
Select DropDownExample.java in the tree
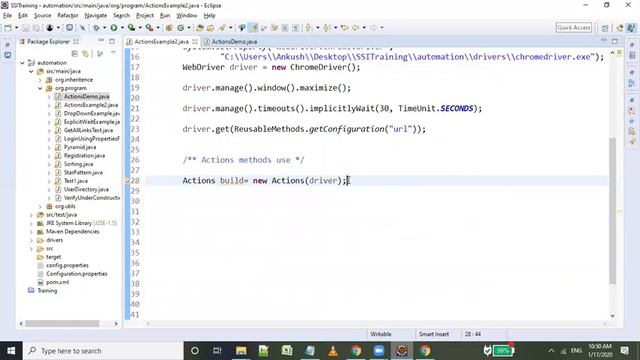click(x=91, y=113)
